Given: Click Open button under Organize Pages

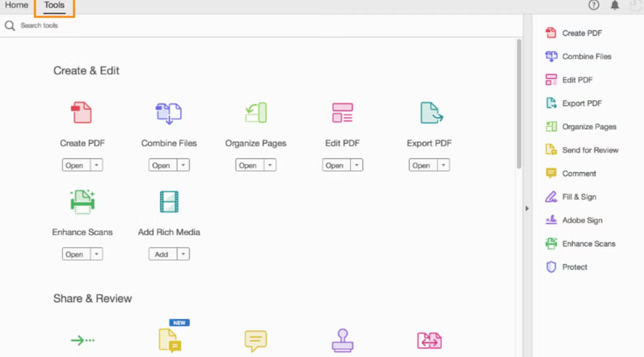Looking at the screenshot, I should pyautogui.click(x=250, y=165).
